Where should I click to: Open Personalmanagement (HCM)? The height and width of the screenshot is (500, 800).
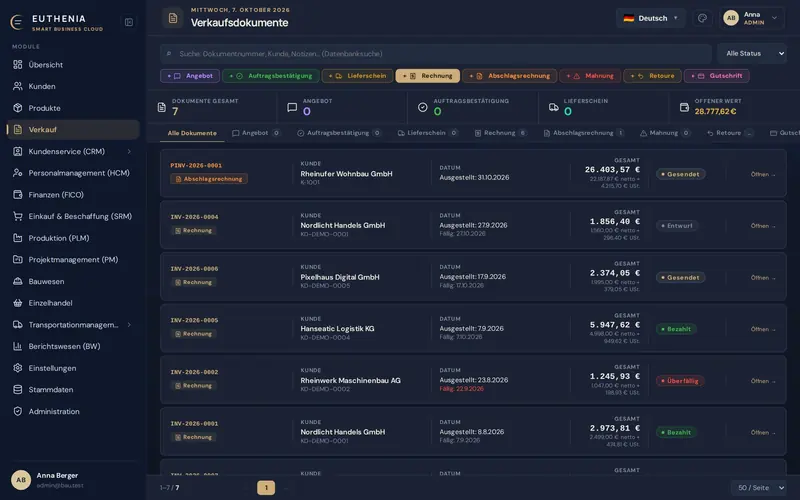coord(73,173)
